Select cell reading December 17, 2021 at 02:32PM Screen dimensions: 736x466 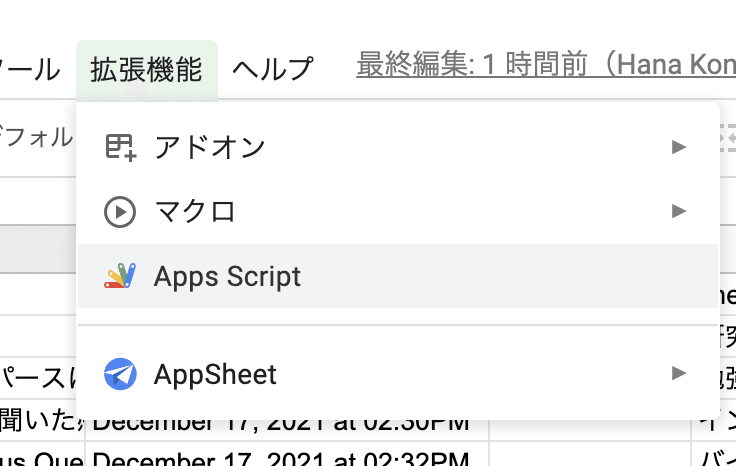pos(287,456)
